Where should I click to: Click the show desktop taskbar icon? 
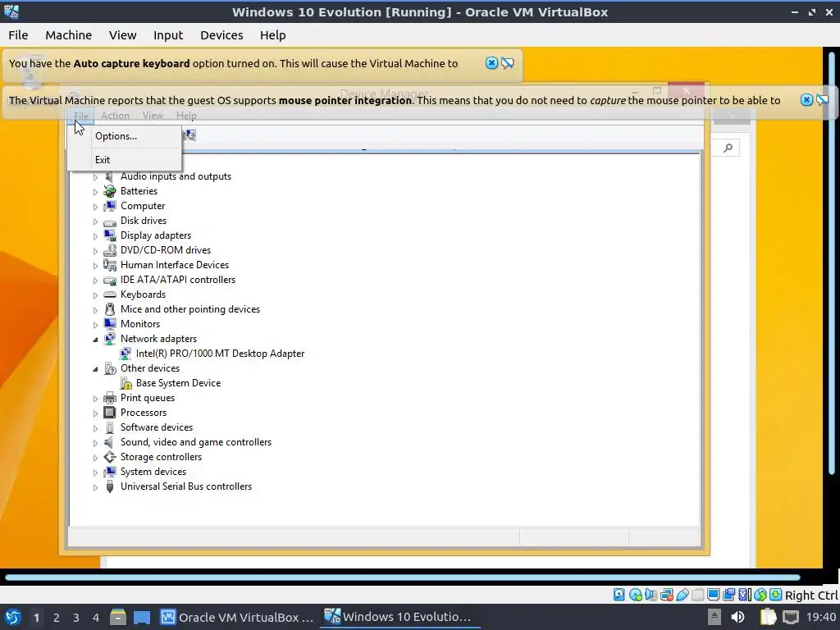[142, 617]
